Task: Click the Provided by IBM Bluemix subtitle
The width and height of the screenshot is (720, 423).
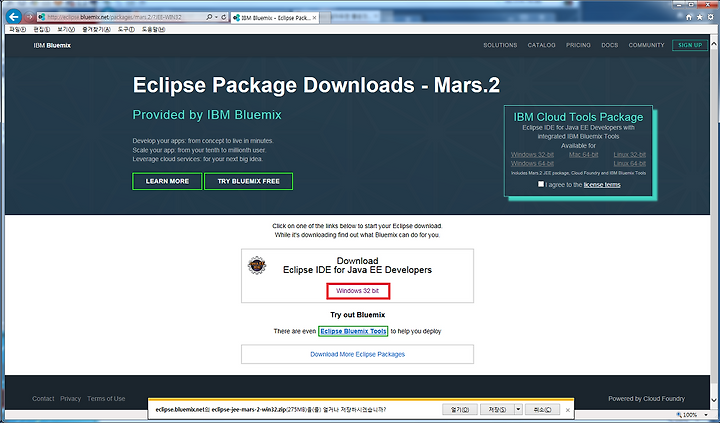Action: tap(207, 114)
